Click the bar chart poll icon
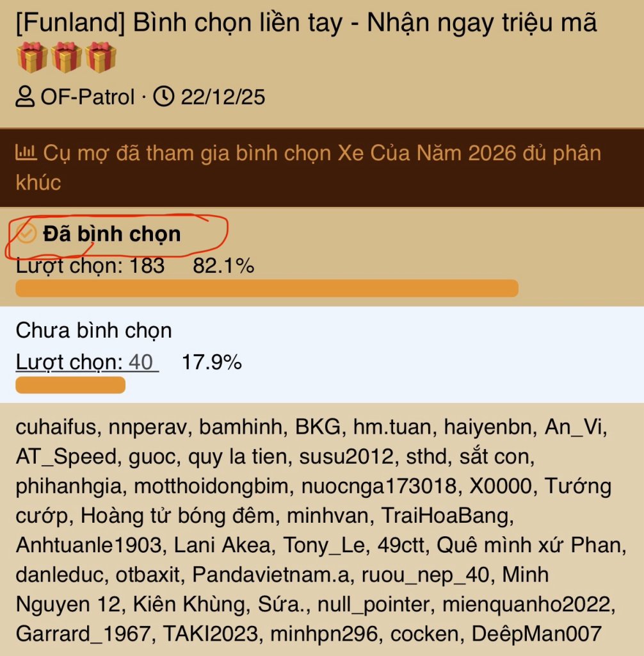This screenshot has width=644, height=656. tap(26, 153)
